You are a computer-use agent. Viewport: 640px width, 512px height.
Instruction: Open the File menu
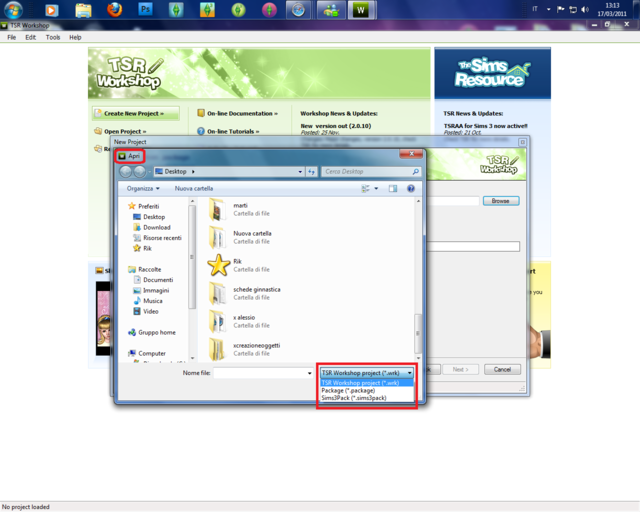click(x=11, y=37)
